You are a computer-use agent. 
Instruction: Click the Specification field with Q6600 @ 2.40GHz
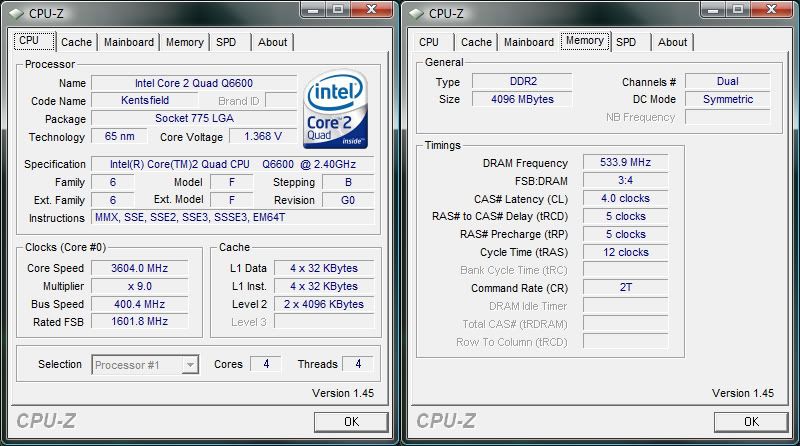pos(233,164)
